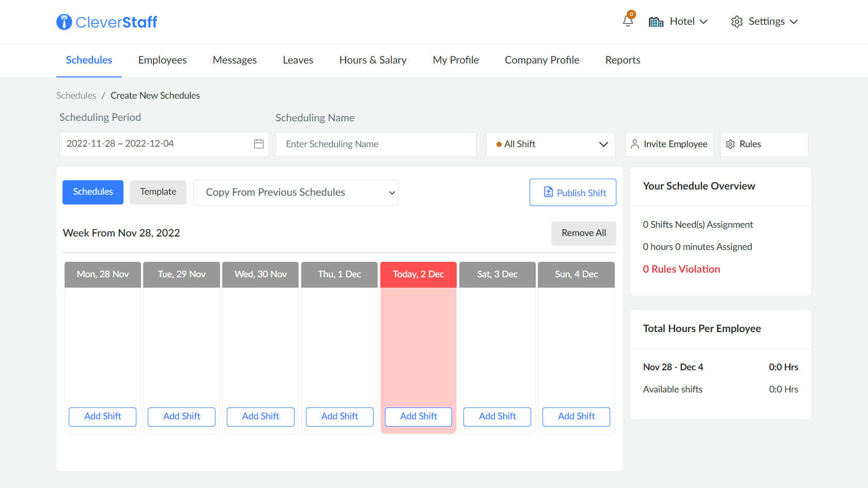Click the CleverStaff logo
Viewport: 868px width, 488px height.
tap(107, 22)
